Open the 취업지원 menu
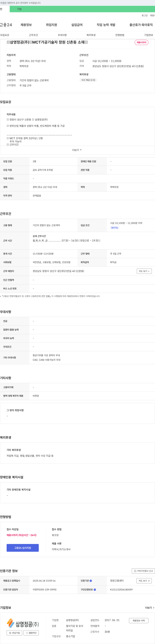Viewport: 155px width, 644px height. (52, 25)
